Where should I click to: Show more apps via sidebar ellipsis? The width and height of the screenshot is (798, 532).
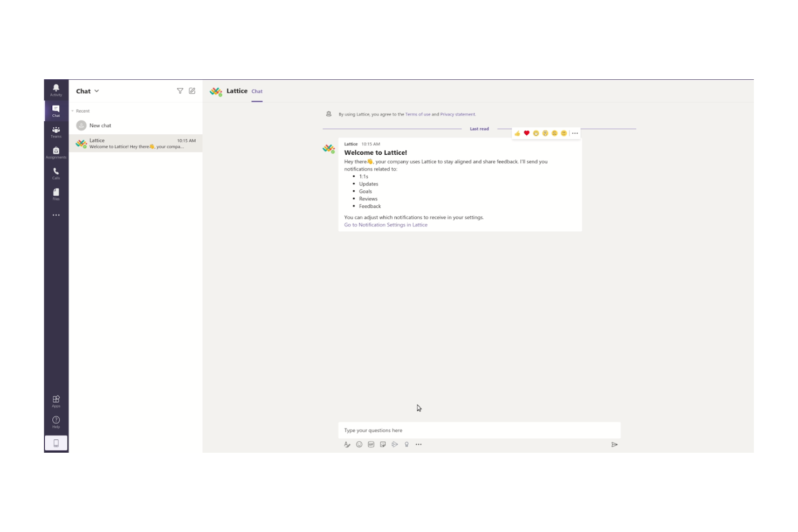pos(56,215)
